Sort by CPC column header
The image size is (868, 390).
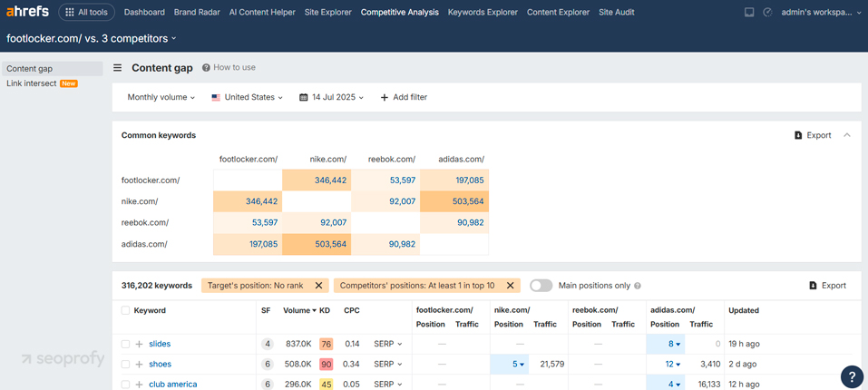(x=352, y=310)
